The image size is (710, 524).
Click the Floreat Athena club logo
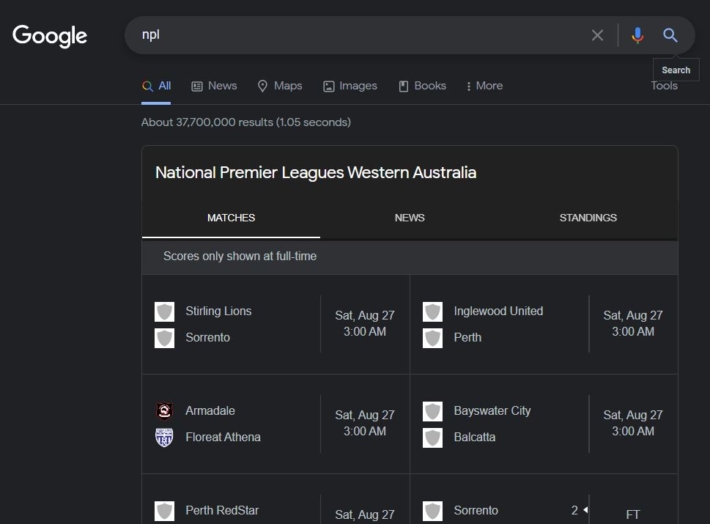tap(164, 437)
